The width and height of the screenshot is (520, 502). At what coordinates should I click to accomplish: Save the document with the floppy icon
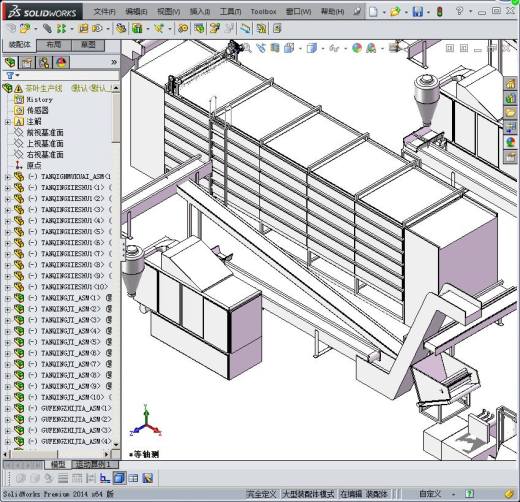click(417, 12)
